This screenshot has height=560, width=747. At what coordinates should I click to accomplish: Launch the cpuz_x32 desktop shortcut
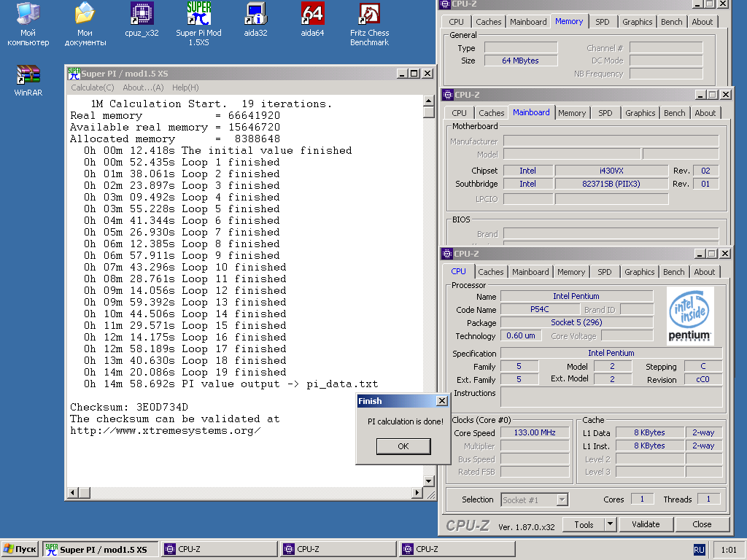[x=142, y=20]
